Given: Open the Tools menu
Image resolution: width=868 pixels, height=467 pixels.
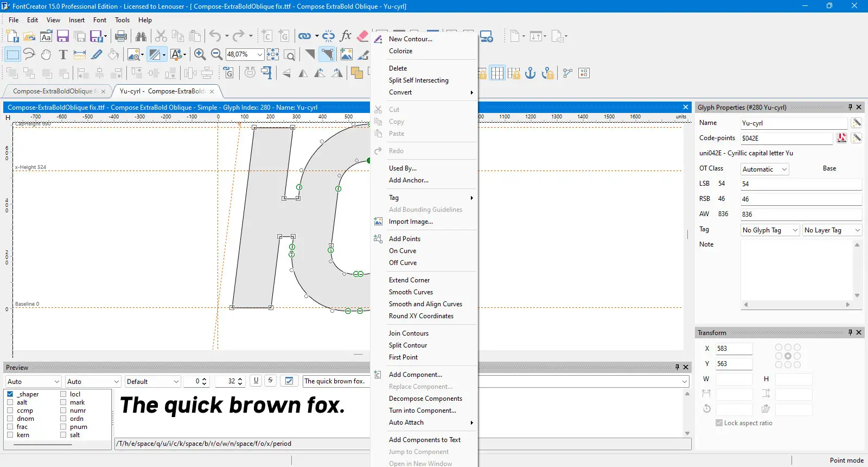Looking at the screenshot, I should (x=122, y=20).
